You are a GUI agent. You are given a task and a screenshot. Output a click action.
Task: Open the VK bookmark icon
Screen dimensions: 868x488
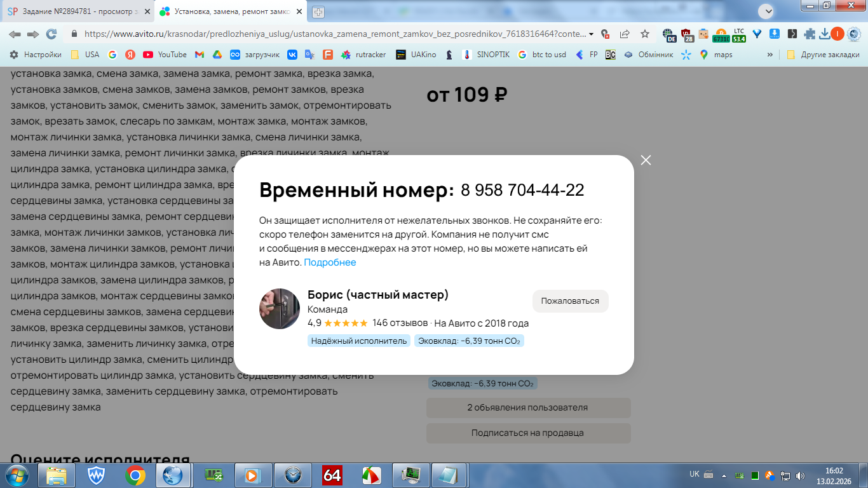(292, 55)
